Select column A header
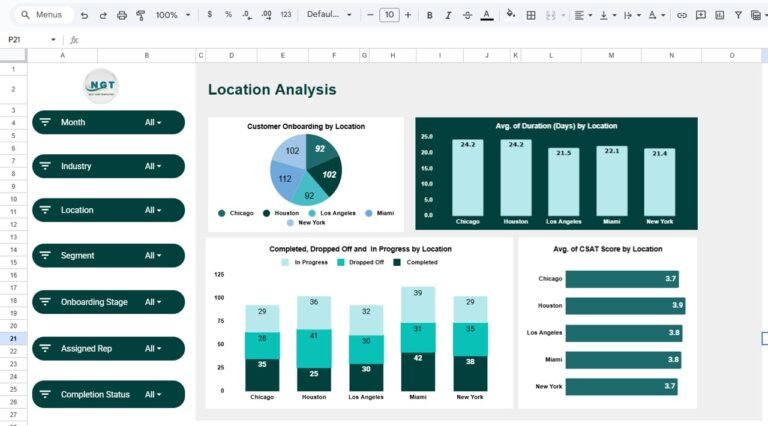Image resolution: width=768 pixels, height=426 pixels. tap(62, 55)
